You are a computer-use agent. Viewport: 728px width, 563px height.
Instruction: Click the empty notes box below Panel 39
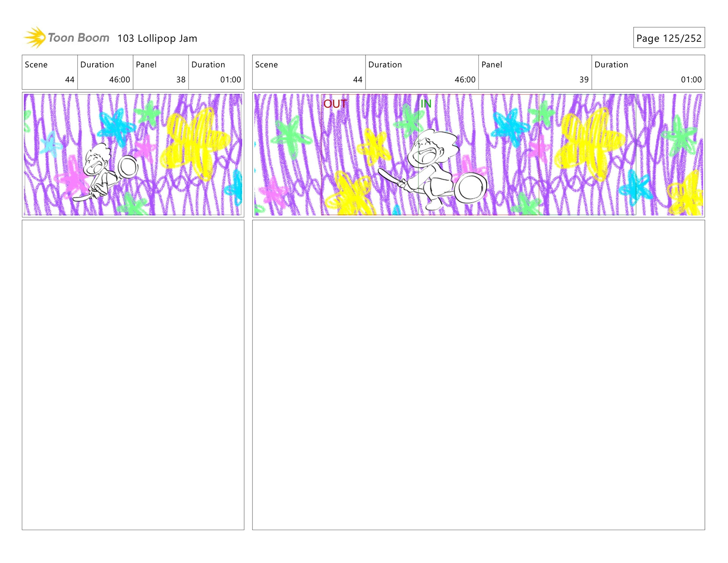coord(478,374)
